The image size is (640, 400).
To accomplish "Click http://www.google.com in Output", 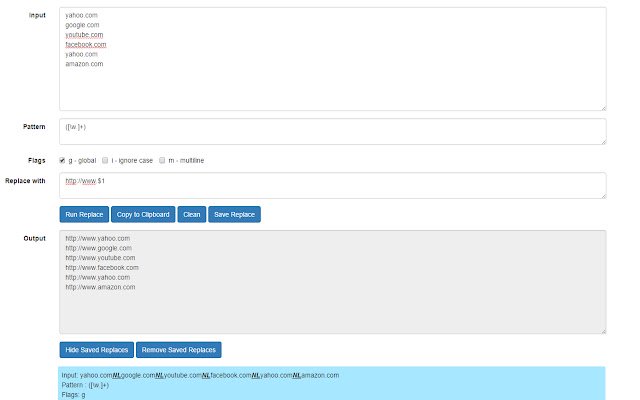I will (x=98, y=248).
